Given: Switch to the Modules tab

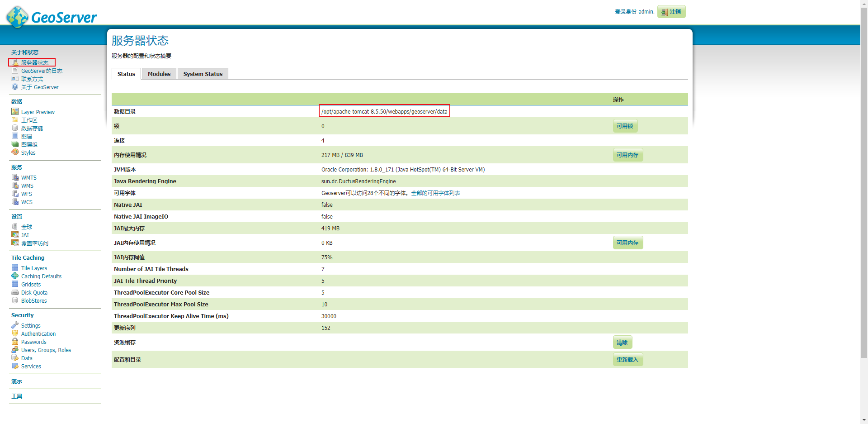Looking at the screenshot, I should [159, 73].
